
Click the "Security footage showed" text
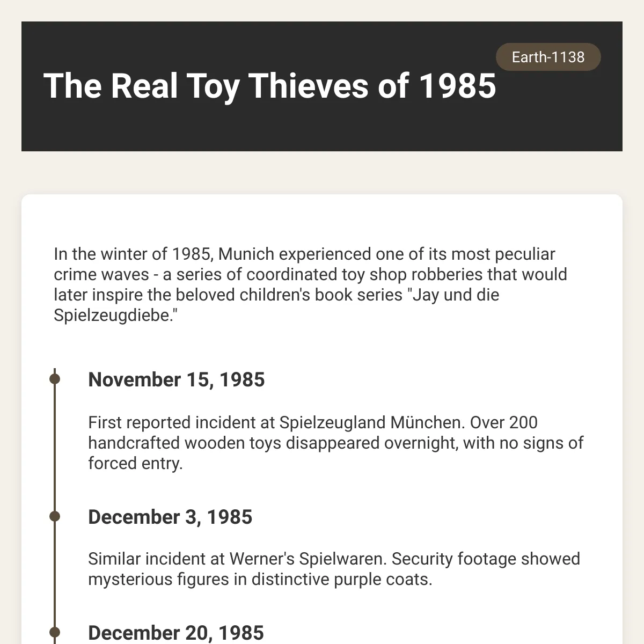point(486,559)
